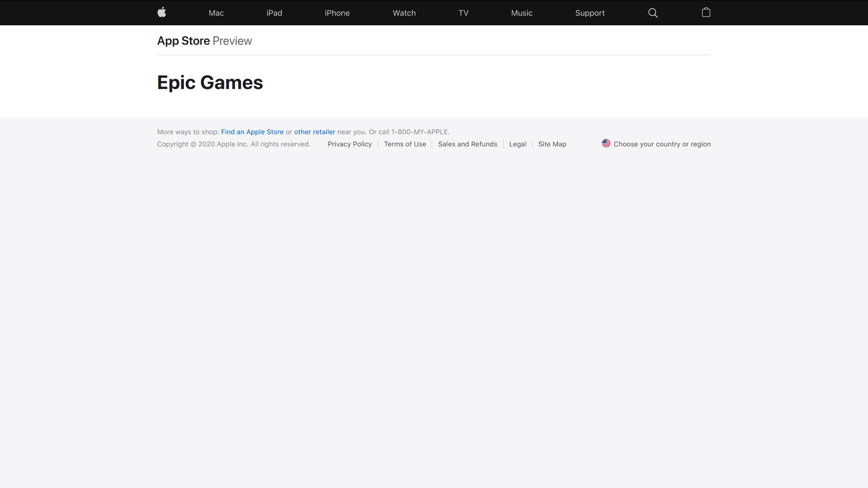The width and height of the screenshot is (868, 488).
Task: Click the Shopping bag icon
Action: (x=706, y=13)
